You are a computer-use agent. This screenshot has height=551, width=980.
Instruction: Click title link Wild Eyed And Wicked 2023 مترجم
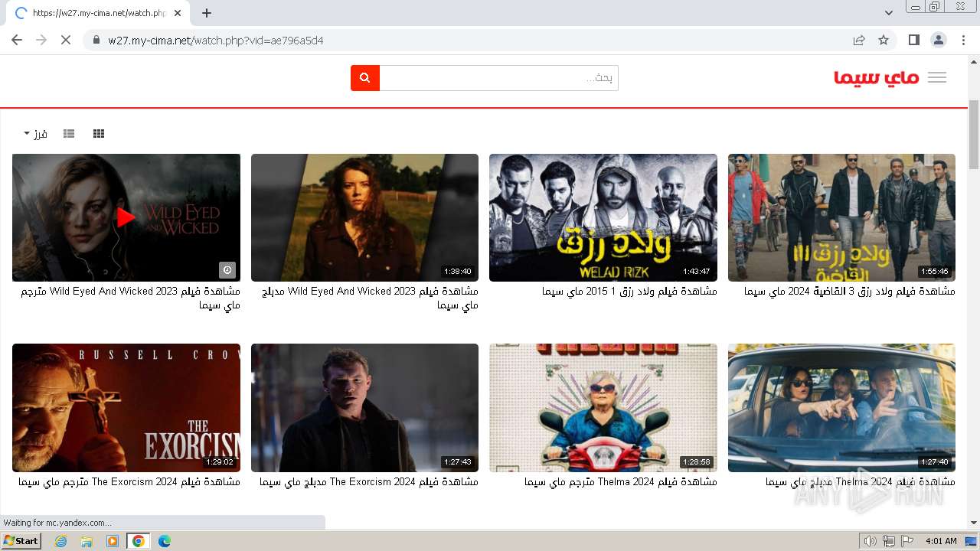tap(130, 298)
